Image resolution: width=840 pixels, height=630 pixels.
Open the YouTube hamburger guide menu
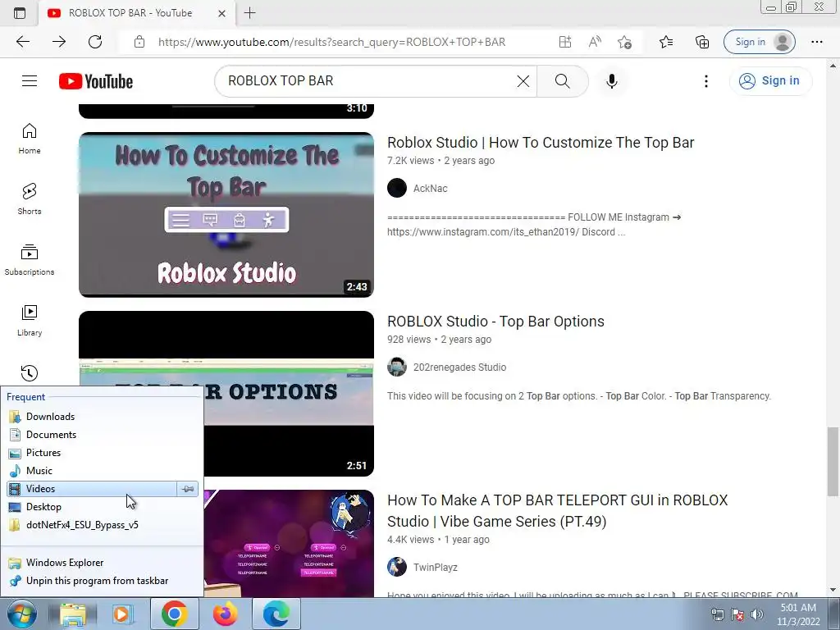pyautogui.click(x=30, y=81)
